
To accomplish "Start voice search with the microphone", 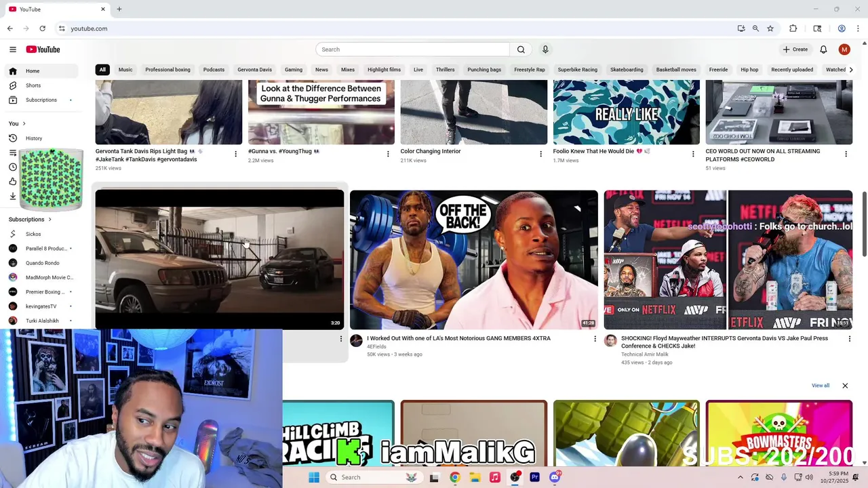I will (x=545, y=49).
